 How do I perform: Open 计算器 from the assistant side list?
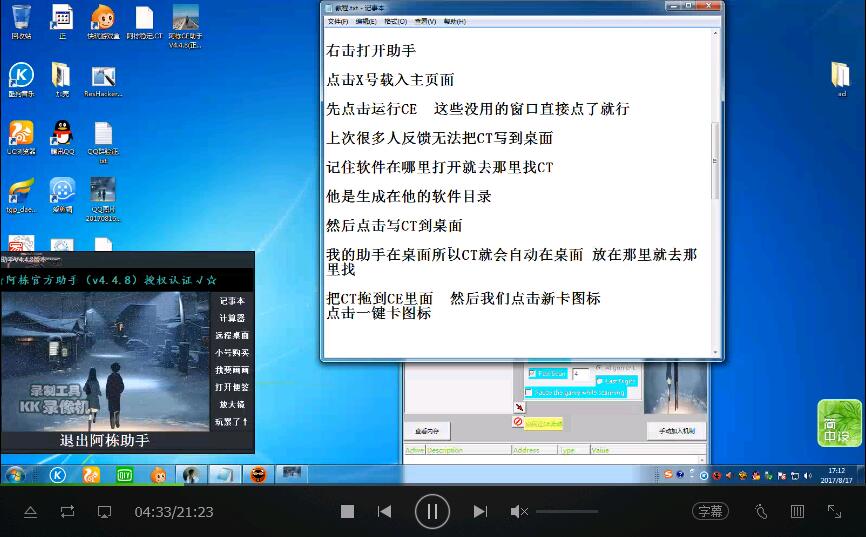tap(232, 318)
